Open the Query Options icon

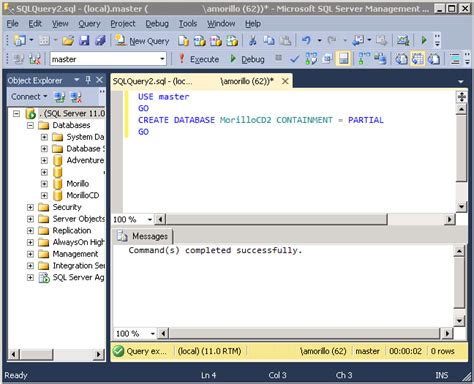pos(327,59)
